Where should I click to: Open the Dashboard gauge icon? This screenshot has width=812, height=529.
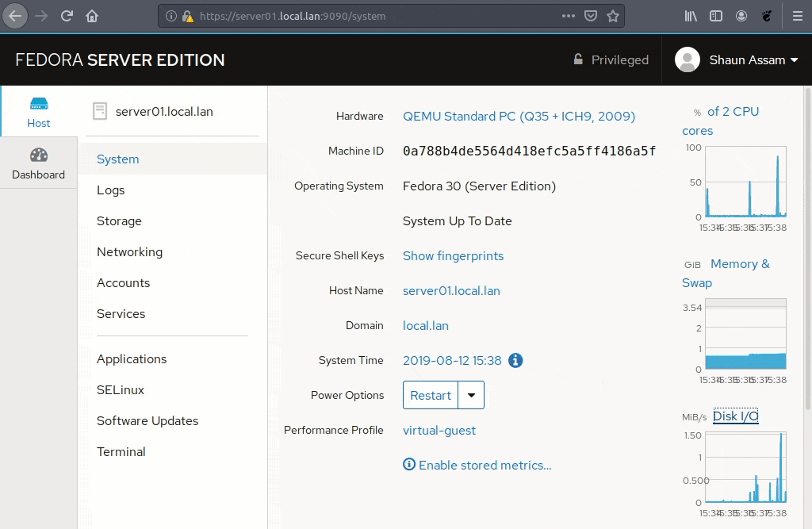click(38, 155)
